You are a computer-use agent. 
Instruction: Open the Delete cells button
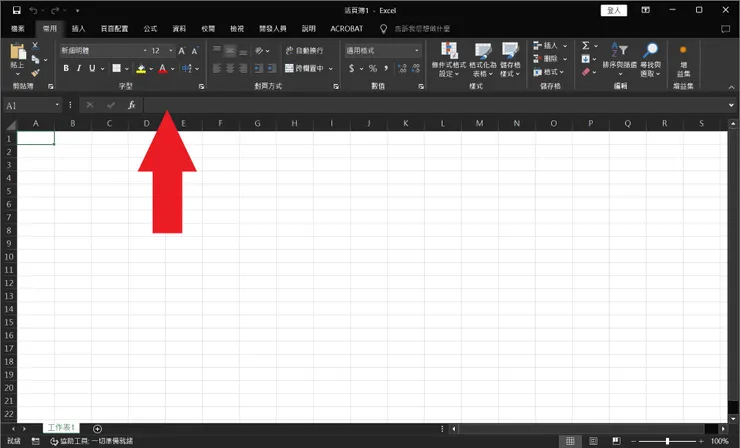click(x=550, y=59)
